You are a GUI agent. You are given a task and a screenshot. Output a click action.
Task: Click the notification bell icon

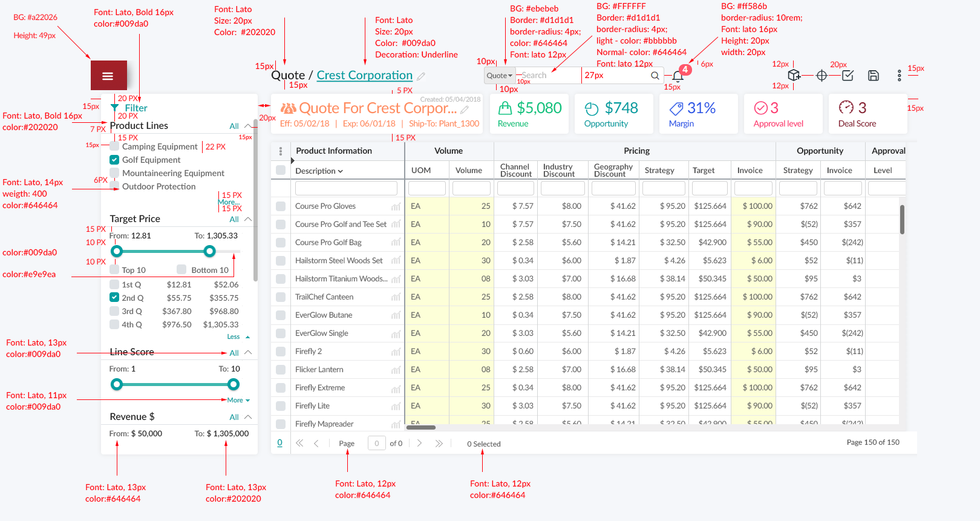click(x=678, y=76)
